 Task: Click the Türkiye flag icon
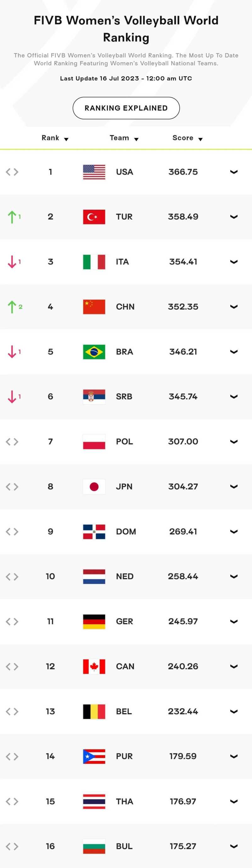(x=94, y=217)
